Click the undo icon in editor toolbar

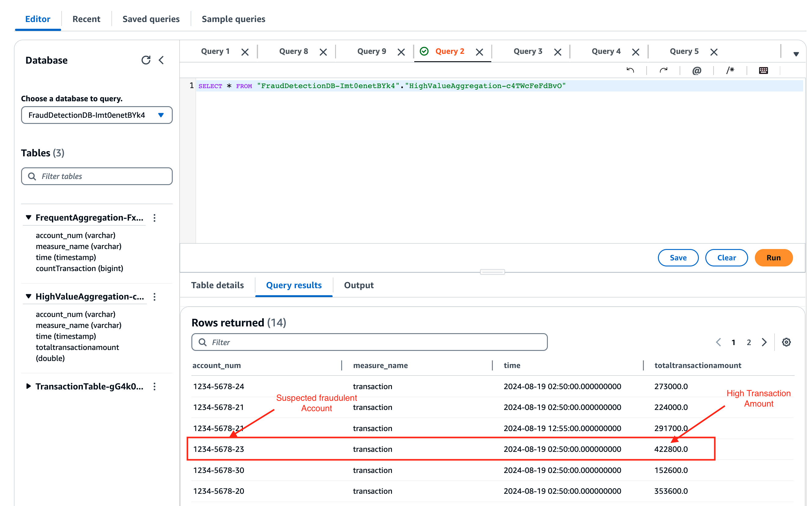(x=630, y=70)
